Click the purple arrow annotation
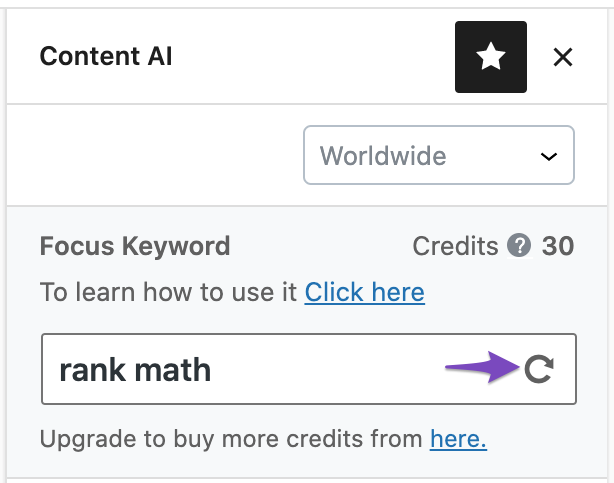Image resolution: width=614 pixels, height=483 pixels. pyautogui.click(x=482, y=367)
